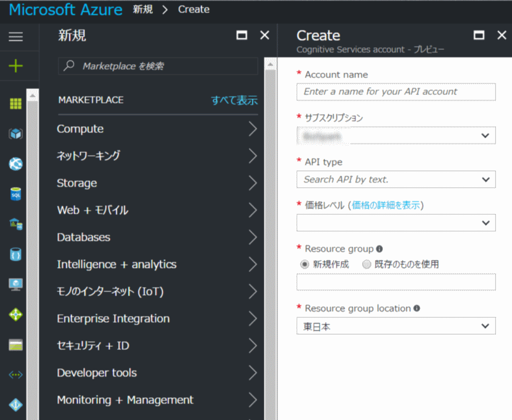Click the Account name input field
Image resolution: width=512 pixels, height=420 pixels.
395,92
